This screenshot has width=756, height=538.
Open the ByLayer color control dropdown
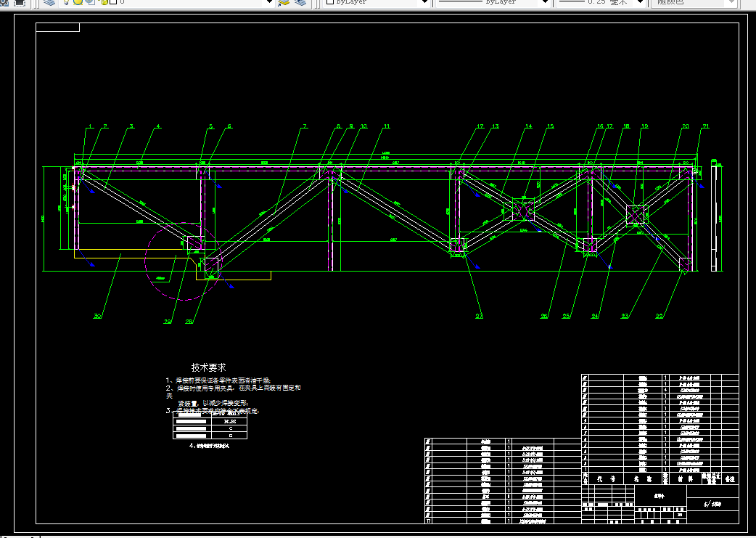pos(425,2)
